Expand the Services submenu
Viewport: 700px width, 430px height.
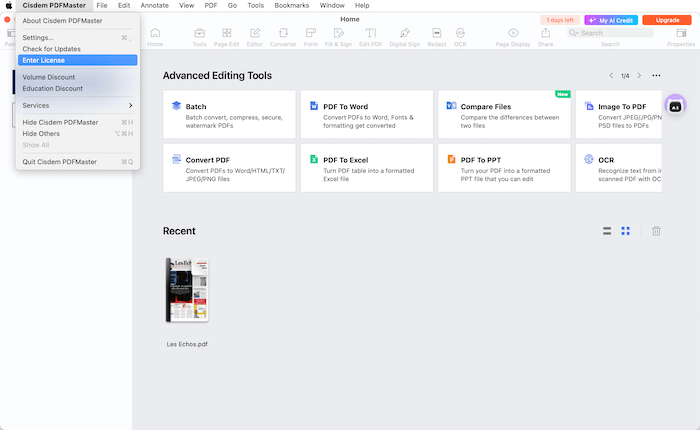pos(77,105)
